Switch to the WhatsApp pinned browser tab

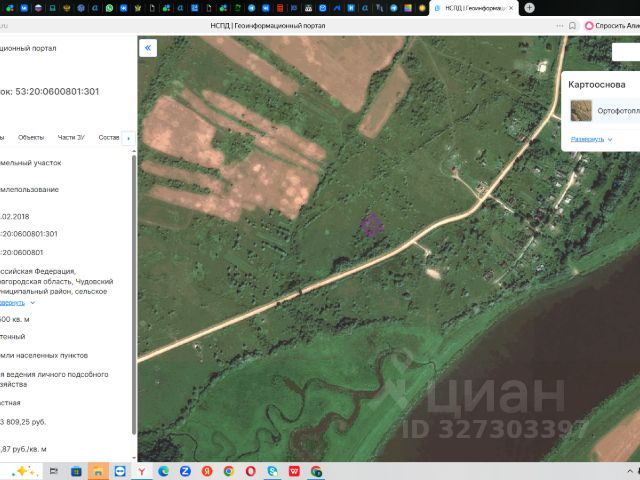[x=109, y=8]
